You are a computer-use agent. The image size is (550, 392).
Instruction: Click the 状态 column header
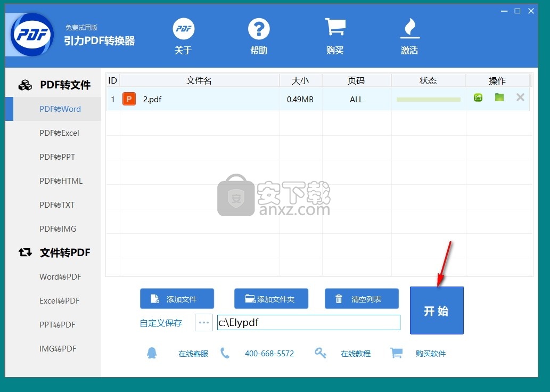coord(428,80)
